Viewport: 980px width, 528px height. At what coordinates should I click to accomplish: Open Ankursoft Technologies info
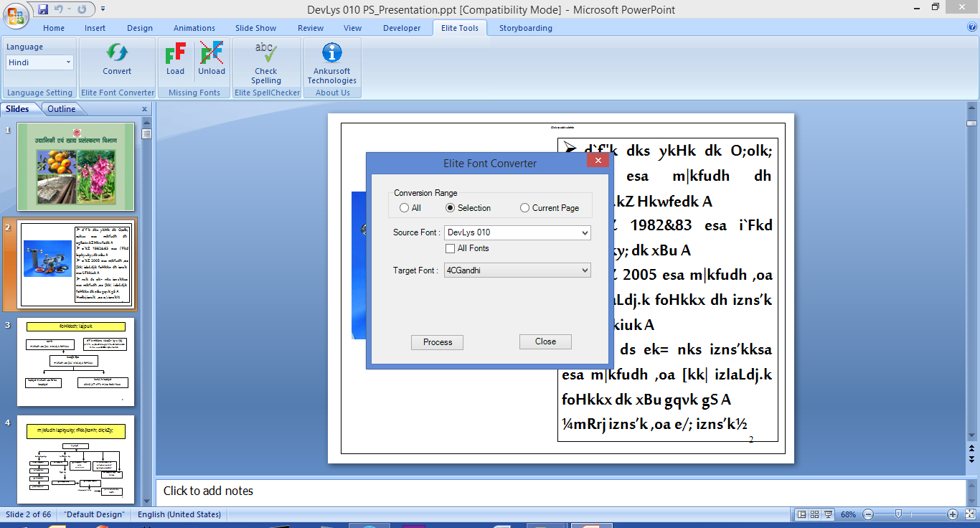coord(332,62)
